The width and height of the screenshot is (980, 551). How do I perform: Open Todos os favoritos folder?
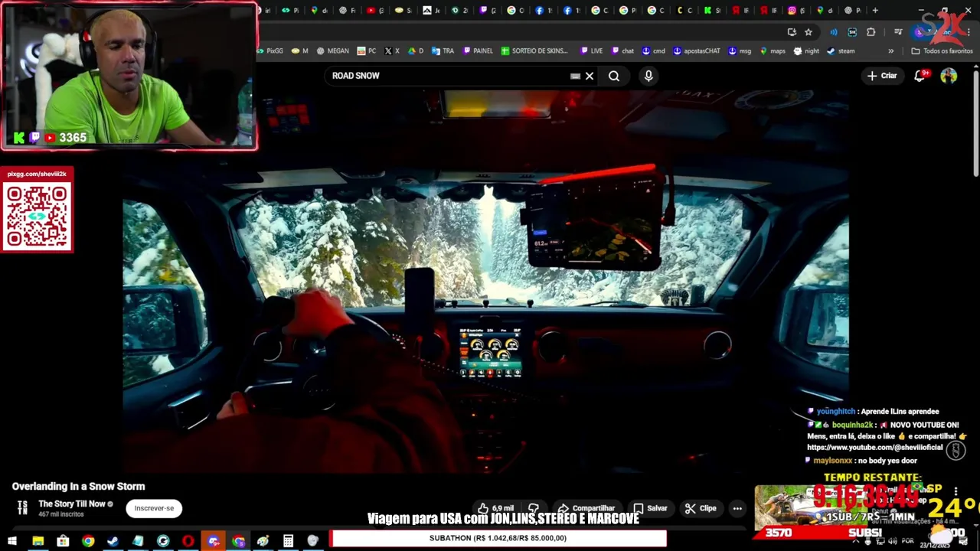click(x=942, y=51)
